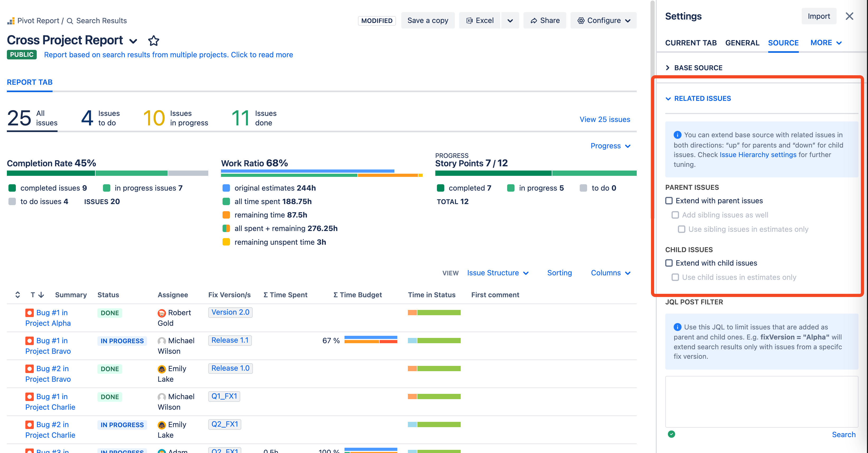Open the More tab menu

click(x=826, y=43)
